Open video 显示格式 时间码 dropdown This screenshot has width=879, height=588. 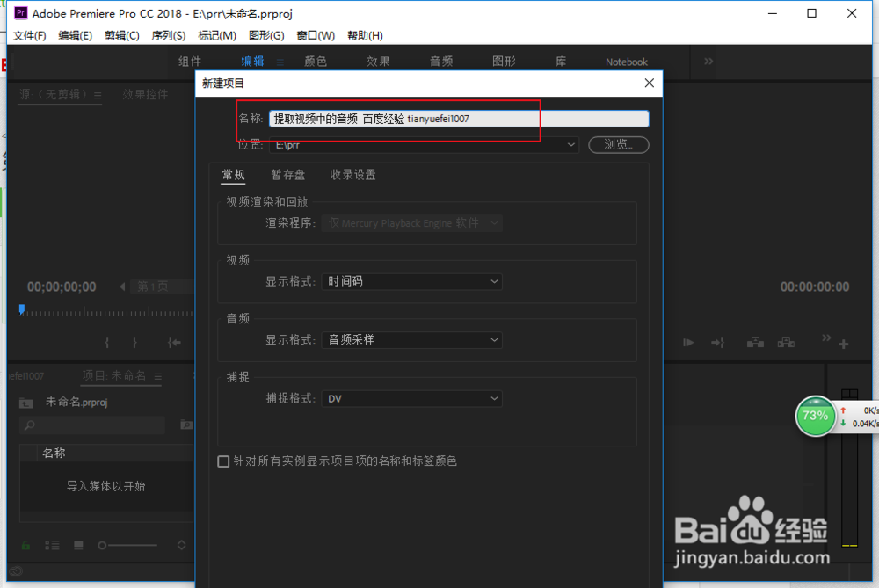[x=411, y=281]
